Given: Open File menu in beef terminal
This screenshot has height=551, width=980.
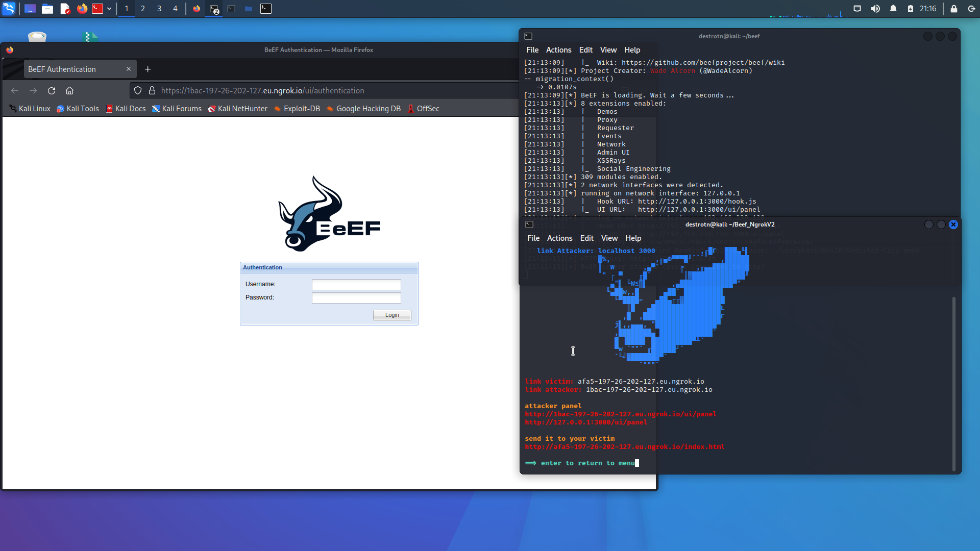Looking at the screenshot, I should (532, 50).
